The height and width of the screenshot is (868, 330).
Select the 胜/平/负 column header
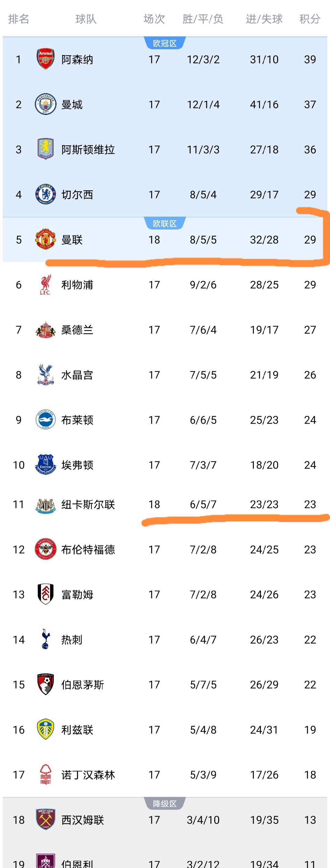(x=203, y=19)
